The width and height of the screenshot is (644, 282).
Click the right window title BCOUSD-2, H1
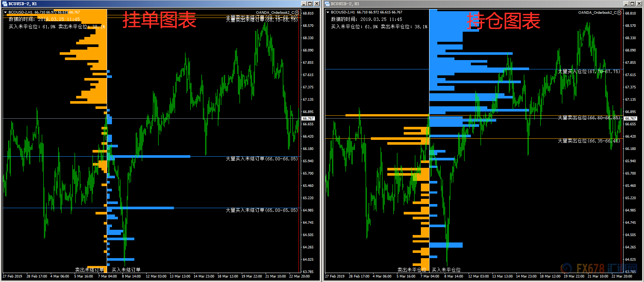[345, 4]
